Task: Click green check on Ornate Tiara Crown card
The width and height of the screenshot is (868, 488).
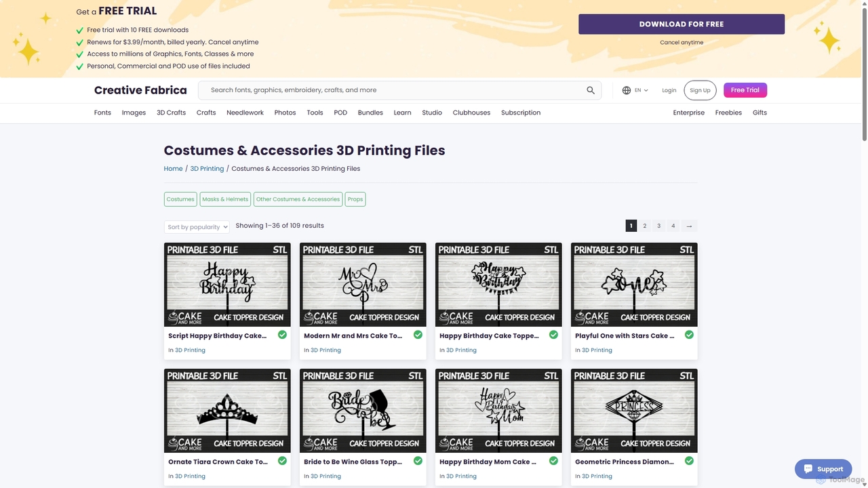Action: [282, 461]
